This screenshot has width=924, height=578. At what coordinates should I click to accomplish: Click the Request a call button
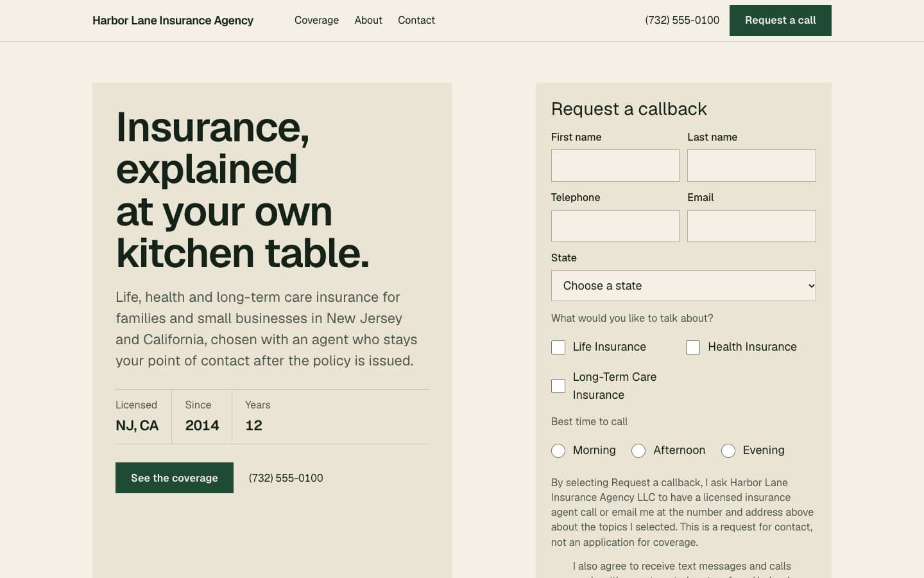pos(780,21)
